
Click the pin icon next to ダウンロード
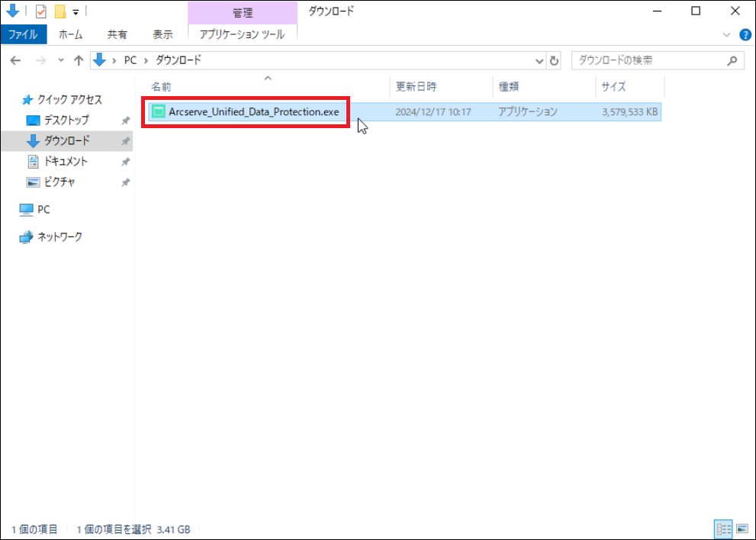click(125, 141)
